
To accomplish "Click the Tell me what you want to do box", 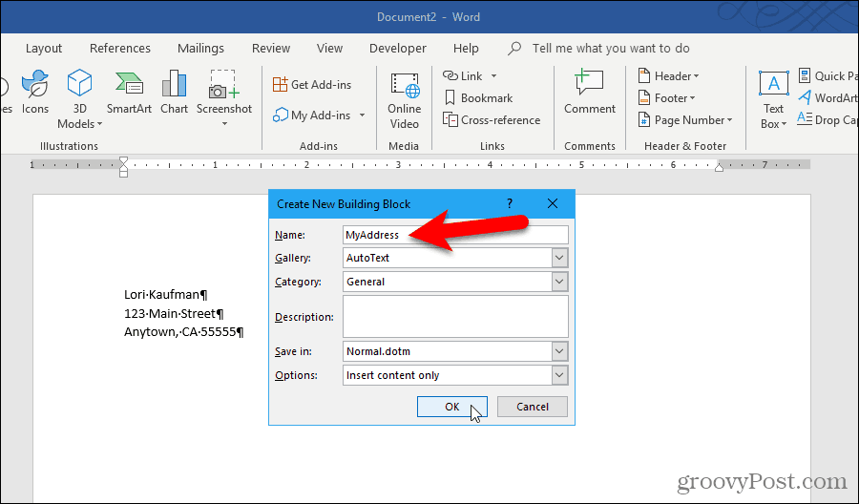I will [x=611, y=49].
